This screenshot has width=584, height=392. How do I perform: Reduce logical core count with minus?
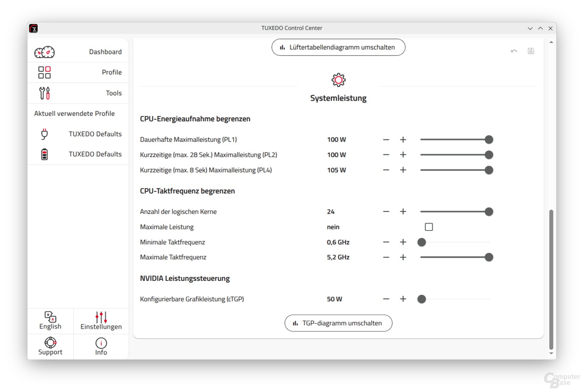tap(386, 212)
